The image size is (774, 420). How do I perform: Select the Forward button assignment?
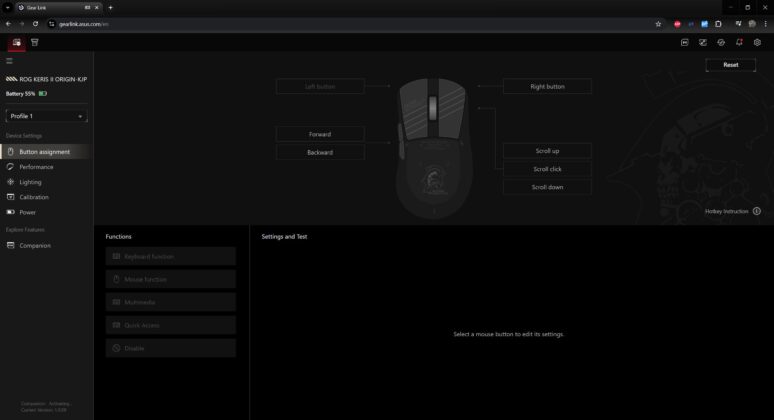pos(320,134)
